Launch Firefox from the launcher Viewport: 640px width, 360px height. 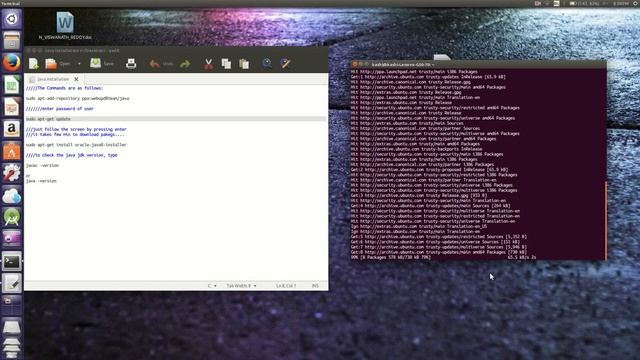click(x=11, y=63)
